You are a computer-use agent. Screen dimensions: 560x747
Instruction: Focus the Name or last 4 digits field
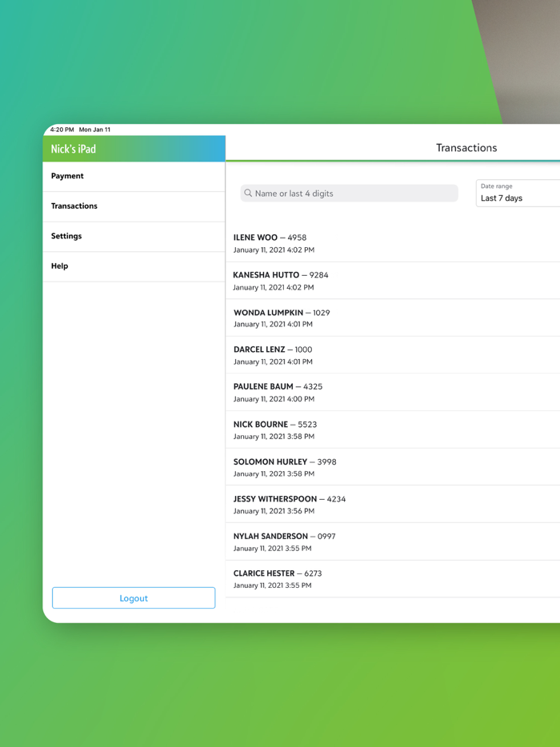[349, 194]
